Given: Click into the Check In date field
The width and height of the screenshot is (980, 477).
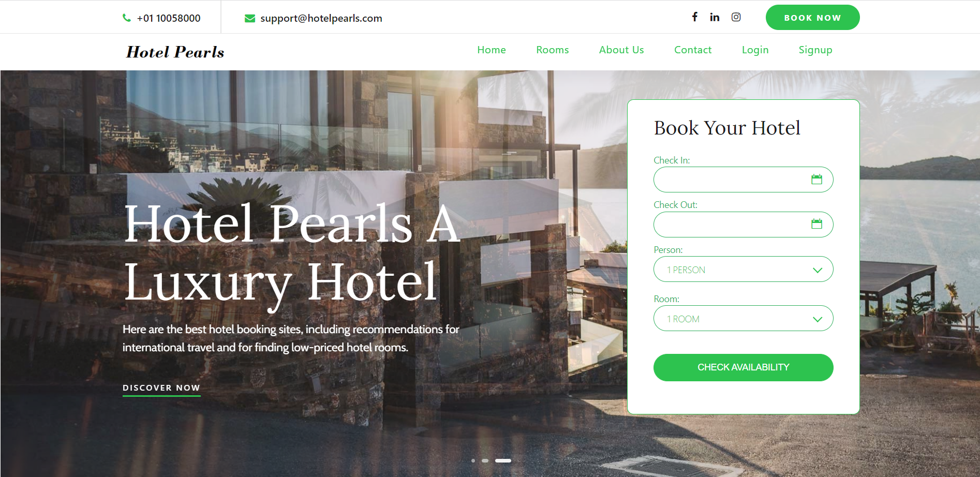Looking at the screenshot, I should 744,180.
